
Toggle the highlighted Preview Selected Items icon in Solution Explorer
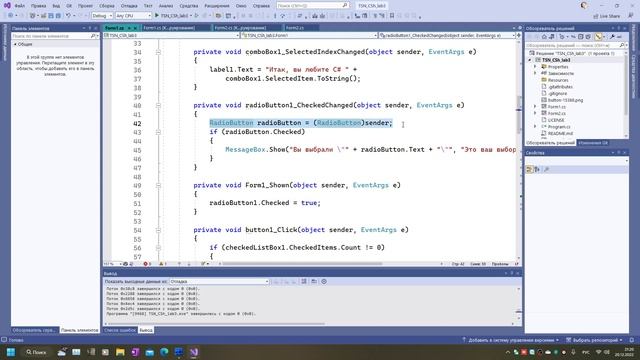coord(598,37)
